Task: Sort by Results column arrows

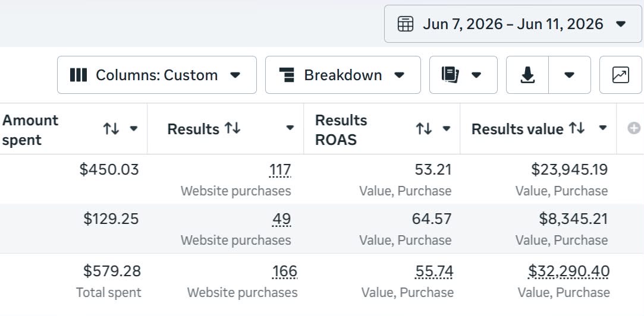Action: point(233,128)
